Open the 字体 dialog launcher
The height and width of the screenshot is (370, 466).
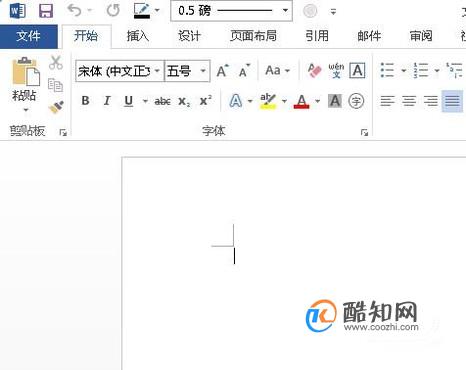(x=364, y=133)
